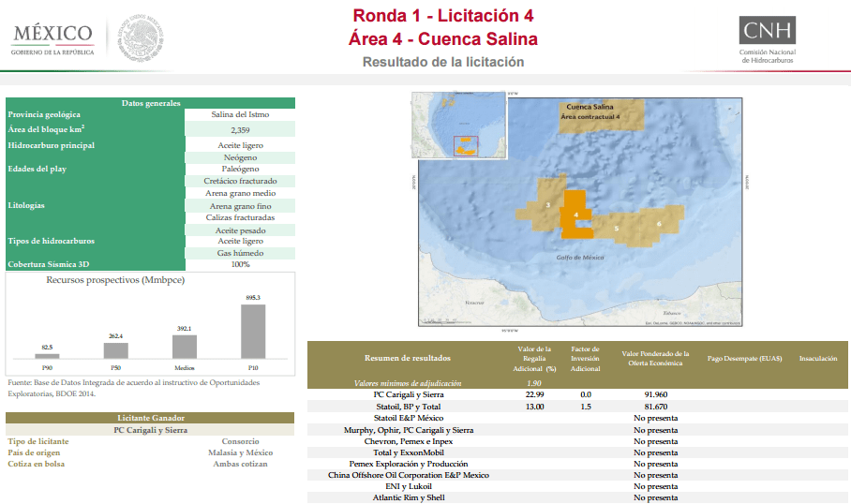
Task: Click the 'Total y ExxonMobil' row
Action: click(x=577, y=452)
